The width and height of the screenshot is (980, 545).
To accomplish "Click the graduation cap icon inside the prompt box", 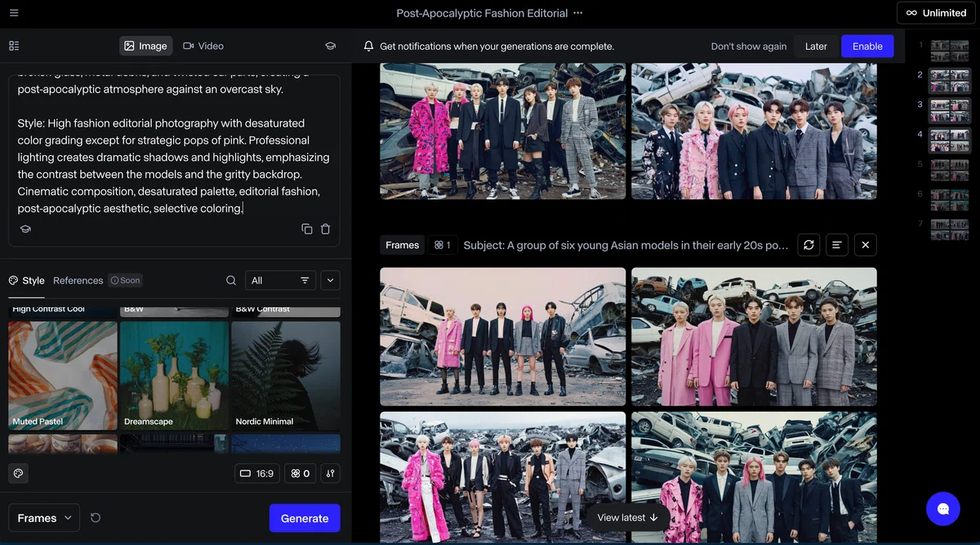I will [x=25, y=229].
